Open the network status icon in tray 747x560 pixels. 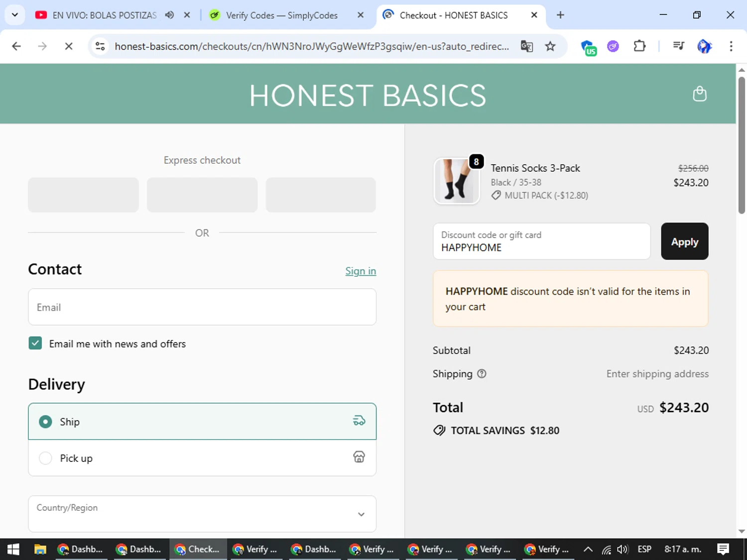click(x=606, y=550)
